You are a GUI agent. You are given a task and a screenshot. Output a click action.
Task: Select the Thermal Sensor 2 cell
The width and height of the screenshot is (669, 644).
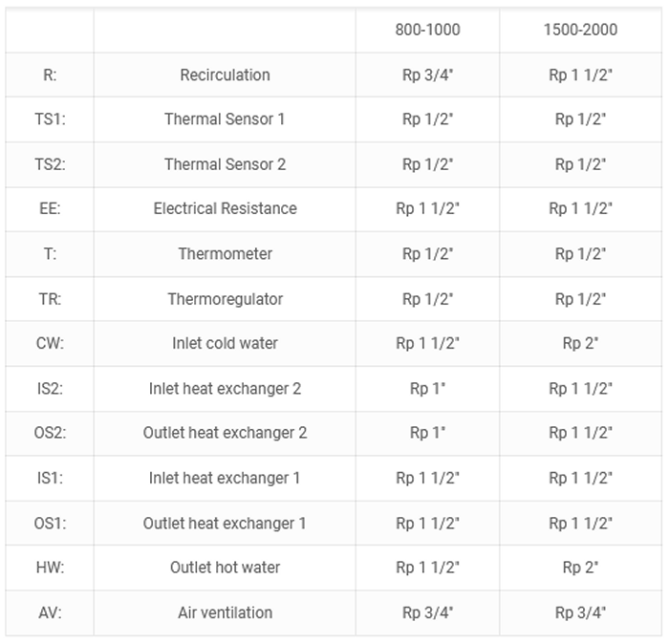pos(225,164)
